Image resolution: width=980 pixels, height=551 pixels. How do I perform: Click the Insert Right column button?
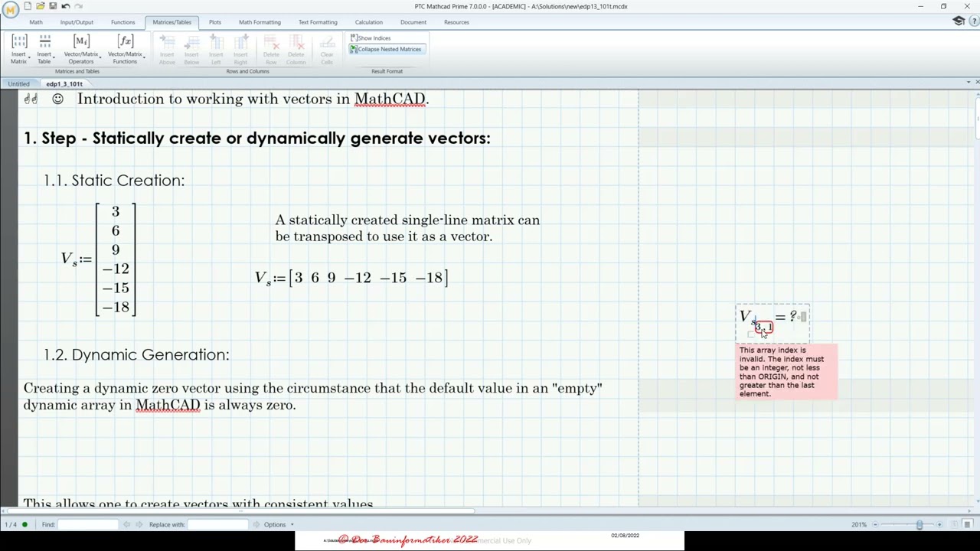(240, 51)
